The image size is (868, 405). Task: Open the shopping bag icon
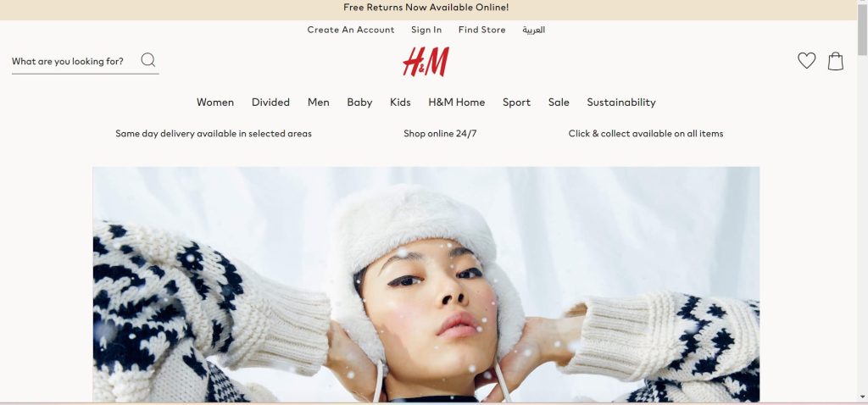[835, 61]
